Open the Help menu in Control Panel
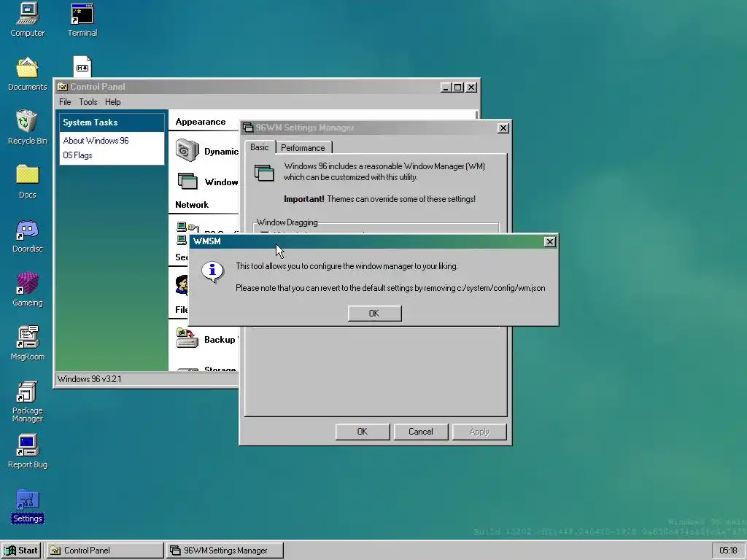 point(113,102)
